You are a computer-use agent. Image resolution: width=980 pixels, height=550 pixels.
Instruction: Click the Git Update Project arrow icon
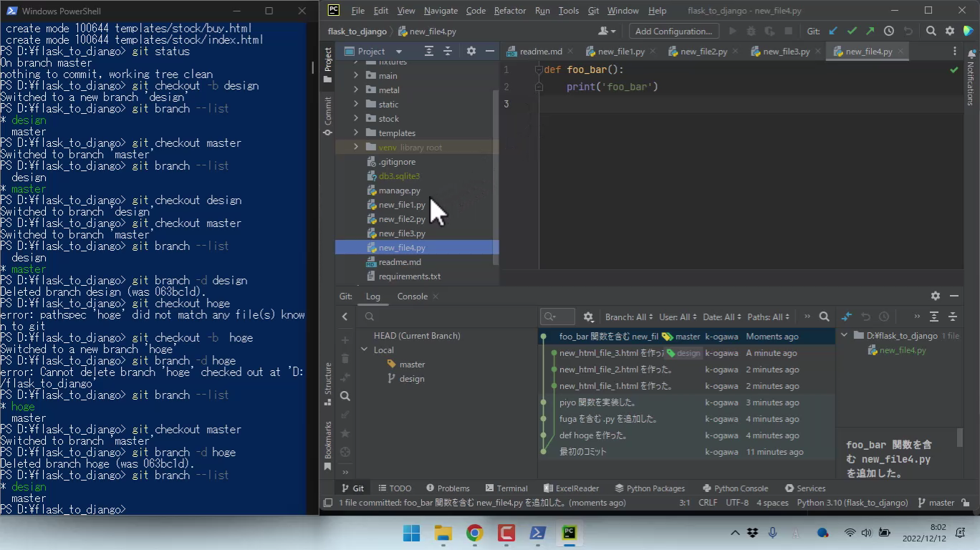[832, 31]
